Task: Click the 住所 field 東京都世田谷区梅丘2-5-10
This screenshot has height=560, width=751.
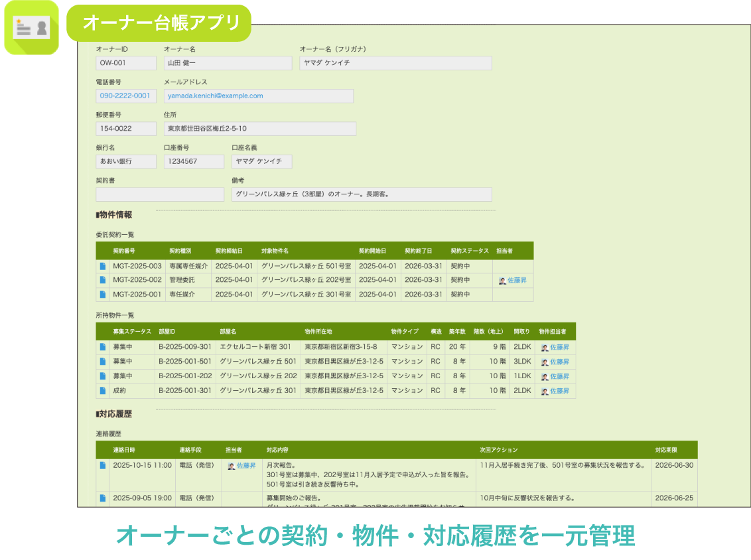Action: click(260, 128)
